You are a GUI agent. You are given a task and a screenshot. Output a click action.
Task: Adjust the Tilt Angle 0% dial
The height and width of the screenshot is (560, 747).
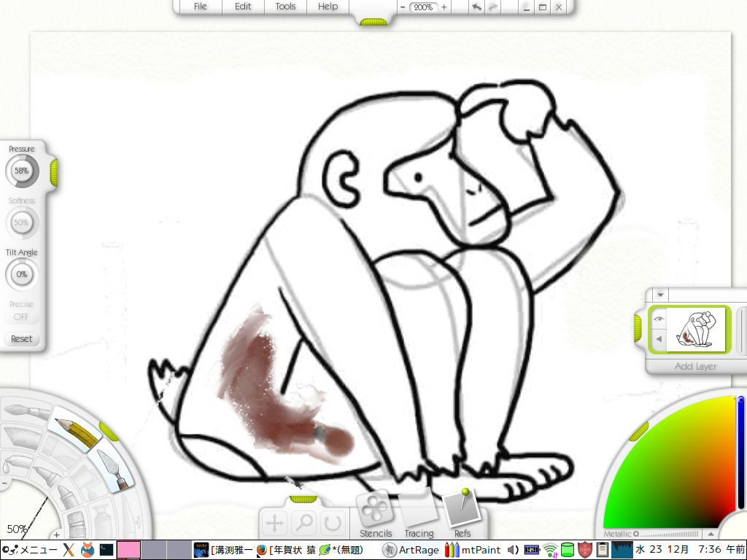click(x=21, y=274)
